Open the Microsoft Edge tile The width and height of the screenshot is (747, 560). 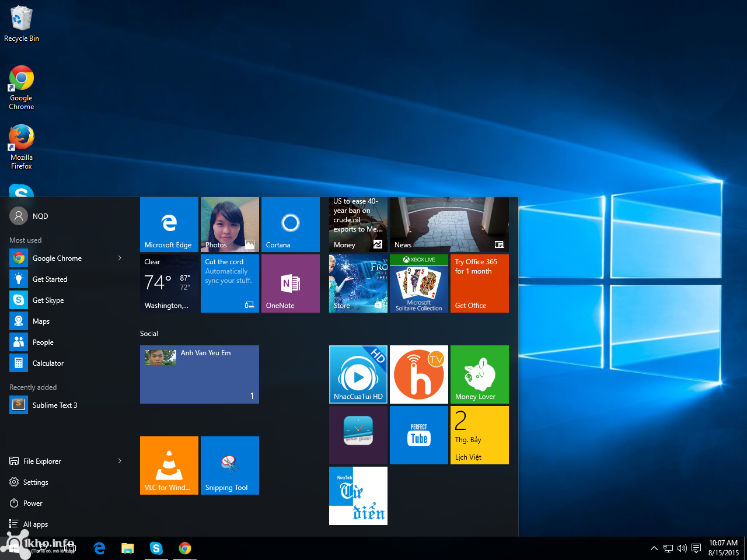[x=169, y=225]
